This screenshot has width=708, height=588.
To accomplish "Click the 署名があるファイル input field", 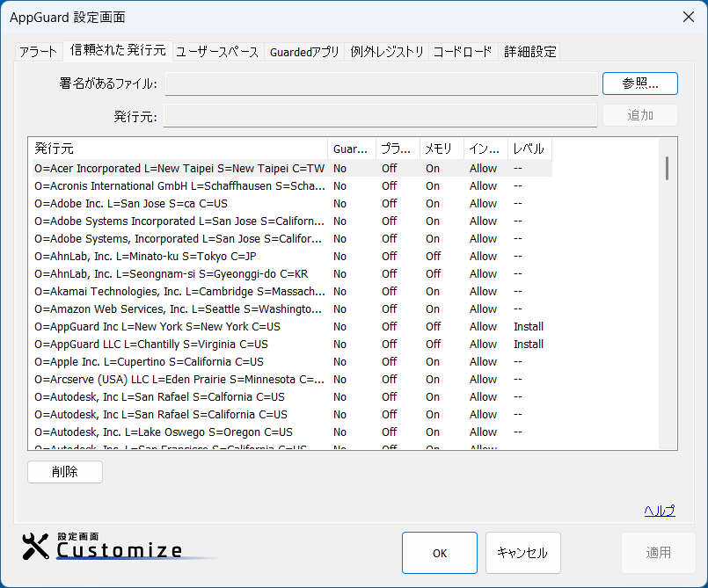I will (382, 83).
